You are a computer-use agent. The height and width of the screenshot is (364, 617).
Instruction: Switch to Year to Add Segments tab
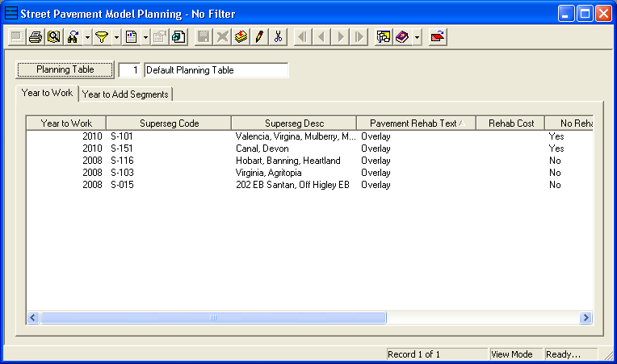click(x=125, y=94)
